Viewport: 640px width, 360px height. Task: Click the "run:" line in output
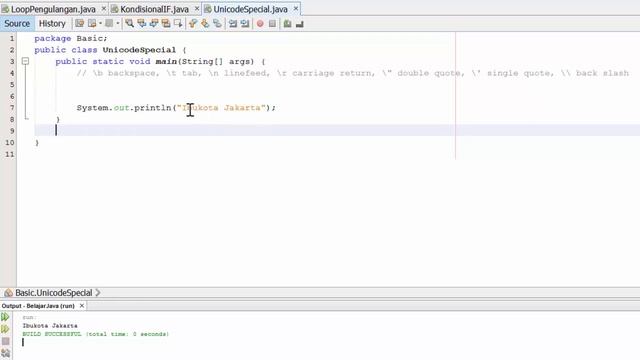click(29, 317)
